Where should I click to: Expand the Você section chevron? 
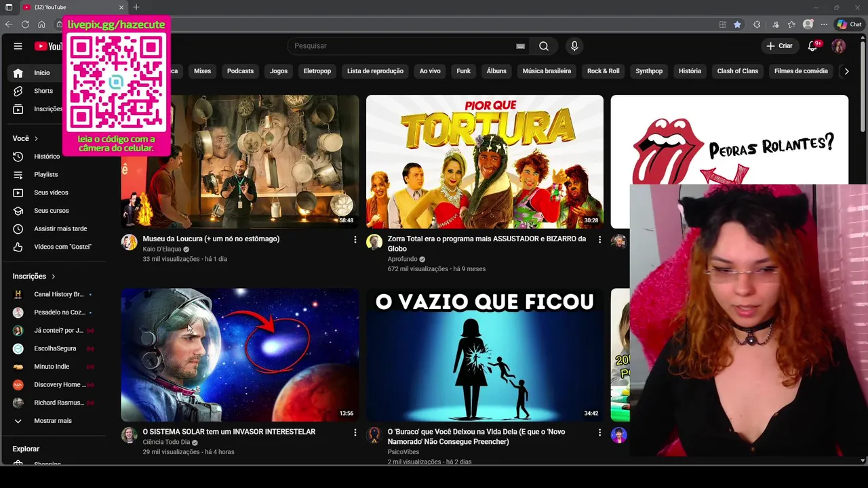pos(37,138)
